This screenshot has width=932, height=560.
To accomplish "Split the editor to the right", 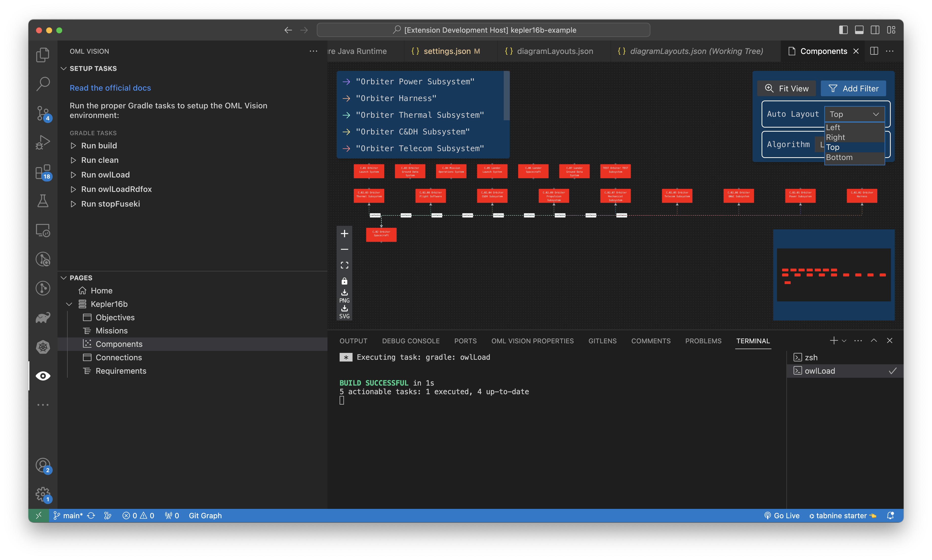I will (x=874, y=51).
